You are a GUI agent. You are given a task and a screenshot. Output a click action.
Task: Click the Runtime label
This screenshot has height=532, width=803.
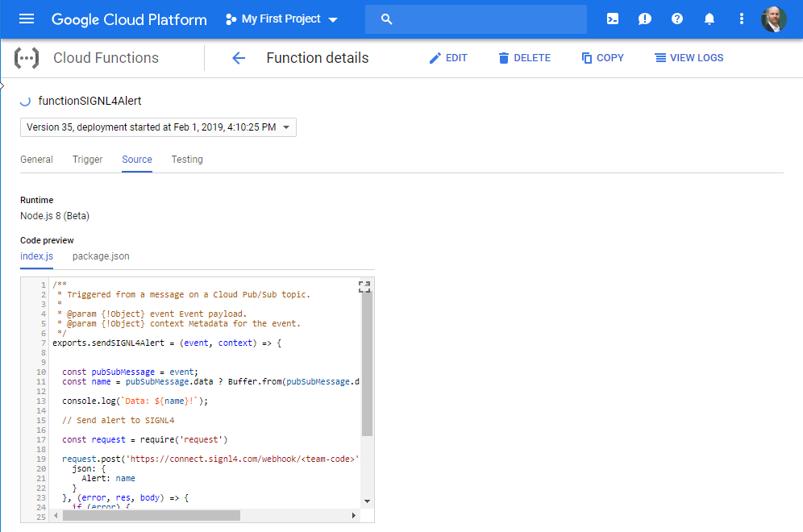[37, 200]
